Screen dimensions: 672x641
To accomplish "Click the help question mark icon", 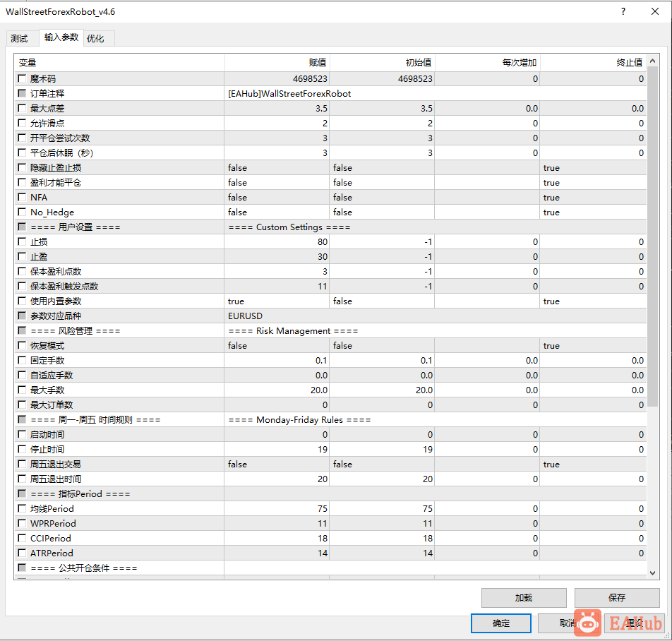I will pos(623,11).
